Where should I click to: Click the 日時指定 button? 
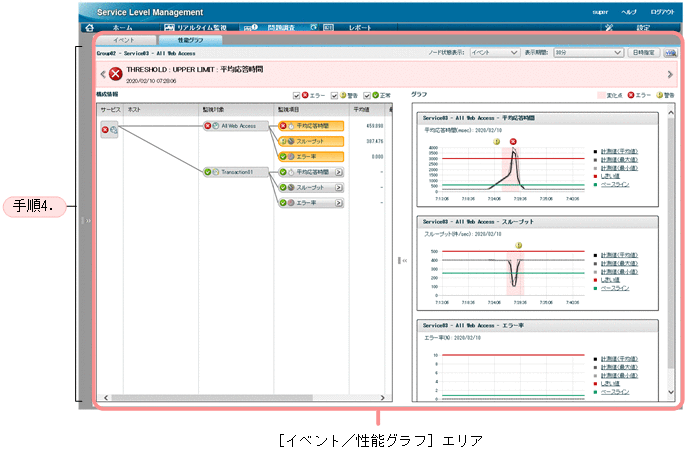644,53
